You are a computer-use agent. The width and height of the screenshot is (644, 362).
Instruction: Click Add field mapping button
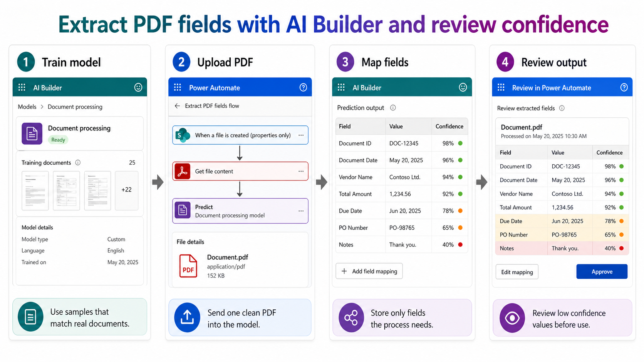point(369,271)
